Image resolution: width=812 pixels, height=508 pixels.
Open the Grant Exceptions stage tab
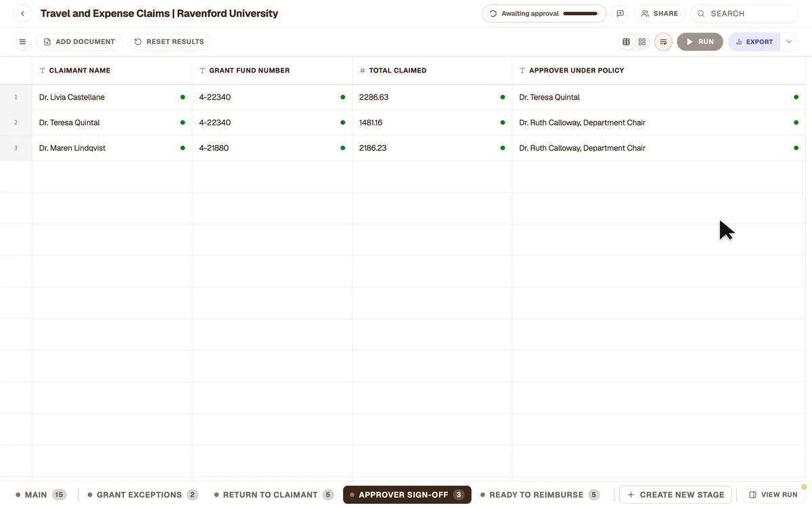click(x=143, y=495)
